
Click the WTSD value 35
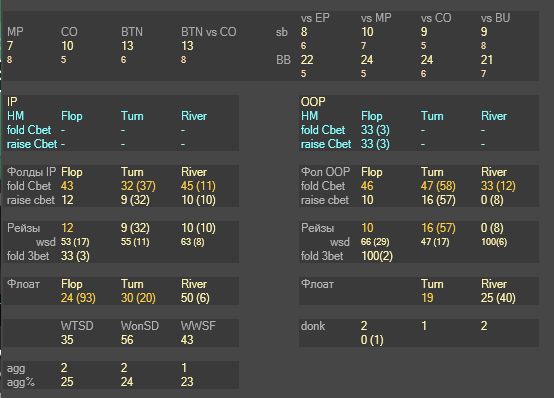[67, 340]
